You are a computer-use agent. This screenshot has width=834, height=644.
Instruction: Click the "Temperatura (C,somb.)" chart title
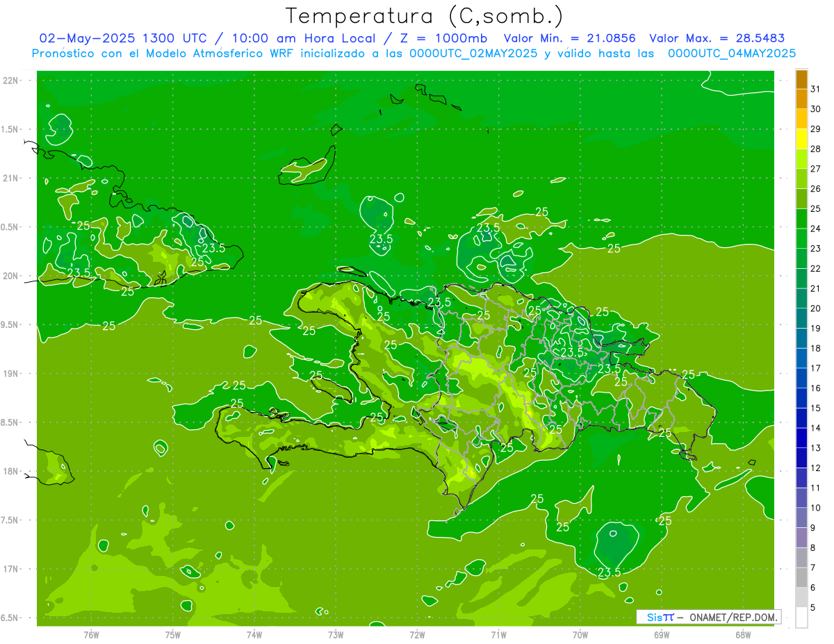point(425,16)
